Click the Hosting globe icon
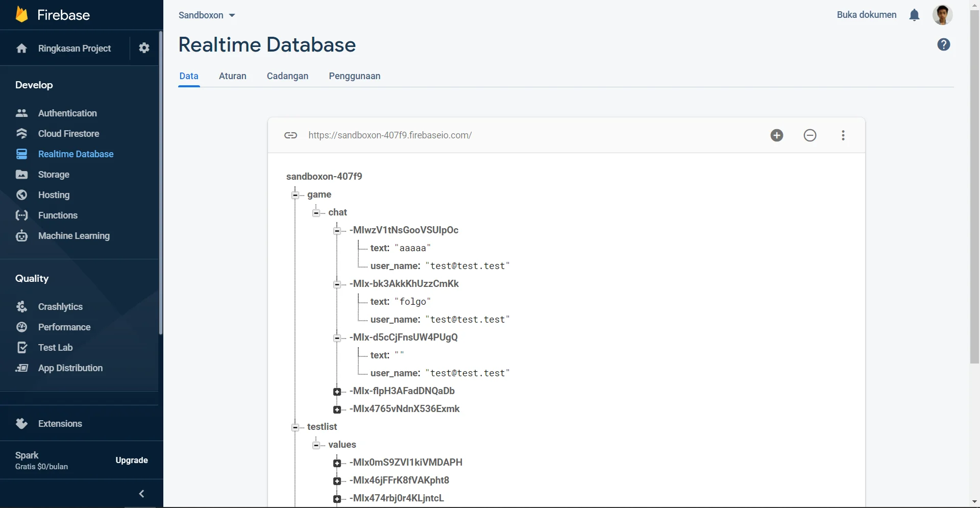 [21, 195]
